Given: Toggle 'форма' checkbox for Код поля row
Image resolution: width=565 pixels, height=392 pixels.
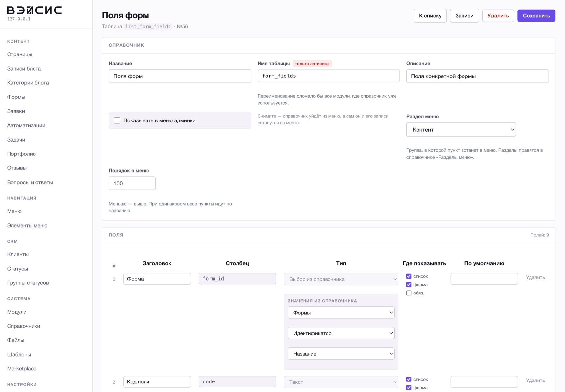Looking at the screenshot, I should tap(409, 388).
